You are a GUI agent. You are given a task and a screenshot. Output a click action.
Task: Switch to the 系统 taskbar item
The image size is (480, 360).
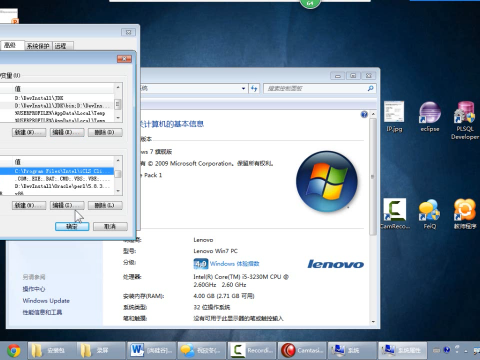[351, 350]
